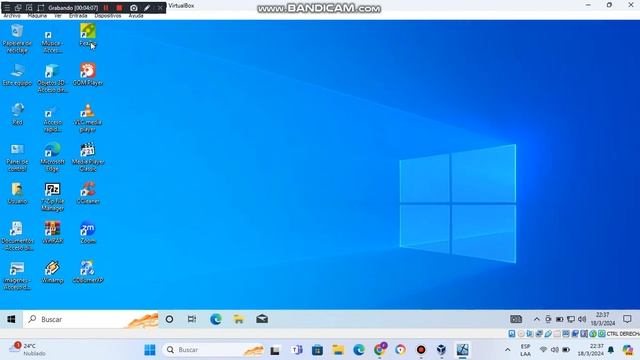
Task: Expand the host taskbar hidden icons chevron
Action: coord(507,350)
